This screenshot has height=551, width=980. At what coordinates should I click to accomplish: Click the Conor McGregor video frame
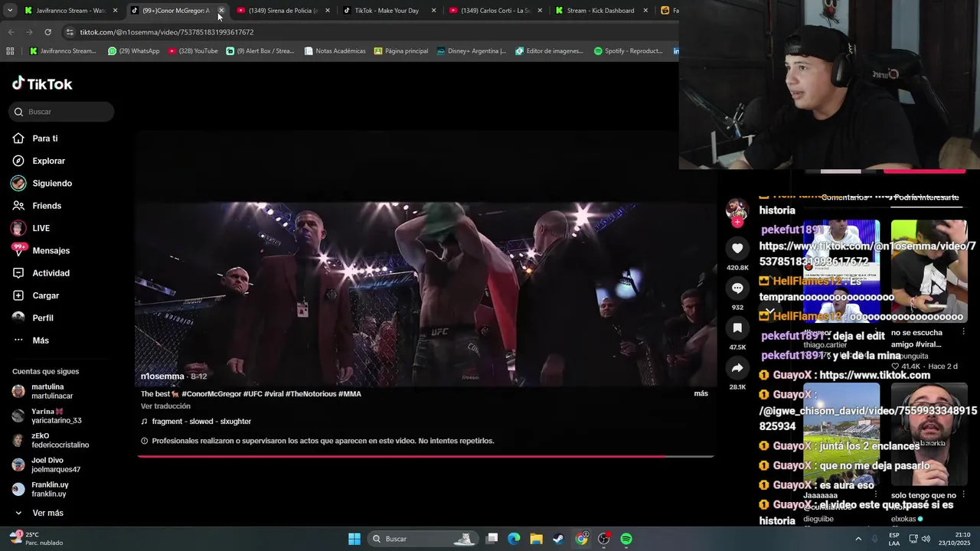tap(426, 295)
